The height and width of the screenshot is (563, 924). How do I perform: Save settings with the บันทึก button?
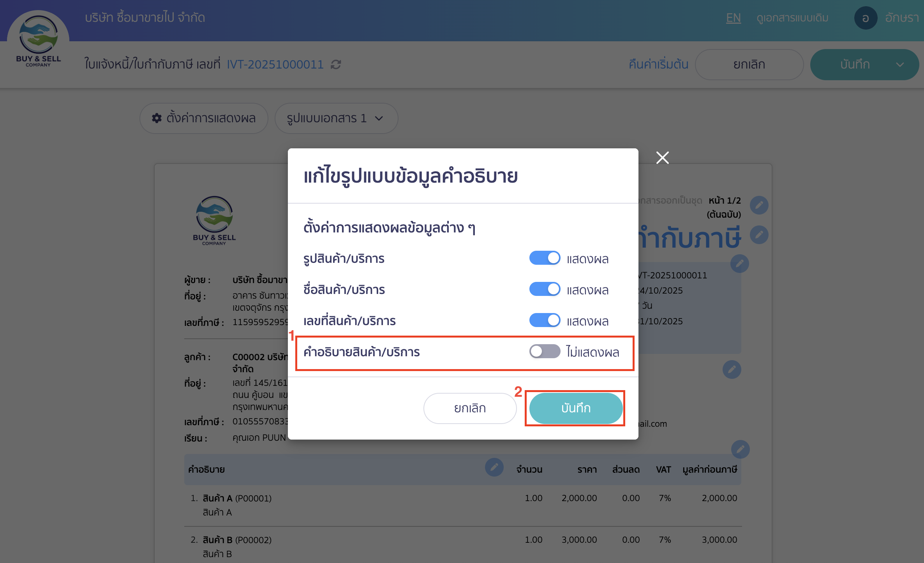tap(575, 408)
